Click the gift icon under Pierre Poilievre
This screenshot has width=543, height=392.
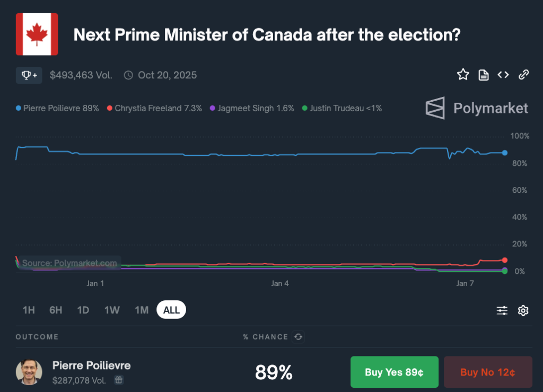coord(119,380)
